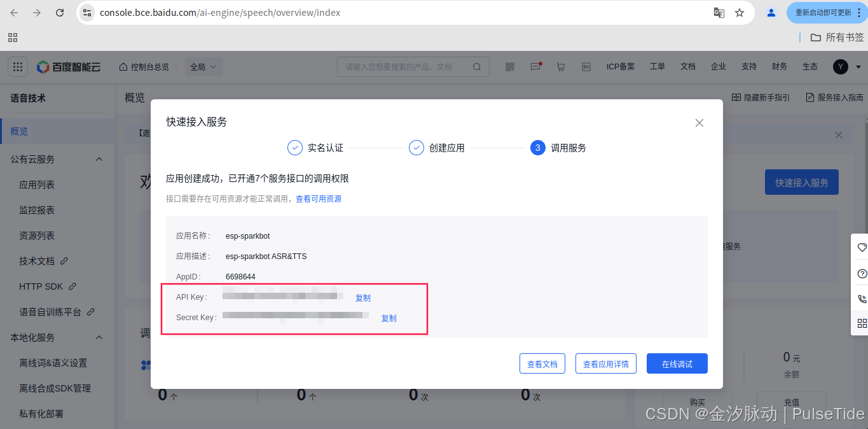Click the grid icon on right floating toolbar
The width and height of the screenshot is (868, 429).
pos(862,323)
